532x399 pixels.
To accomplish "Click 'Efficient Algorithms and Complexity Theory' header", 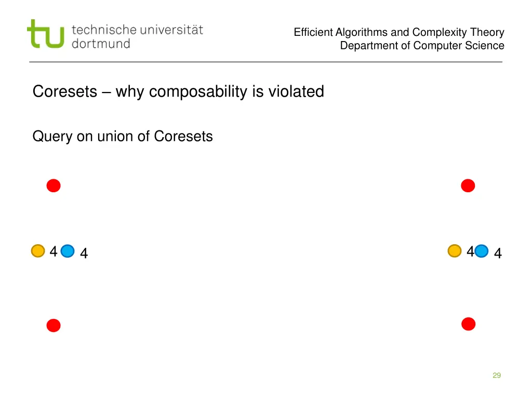I will coord(399,32).
